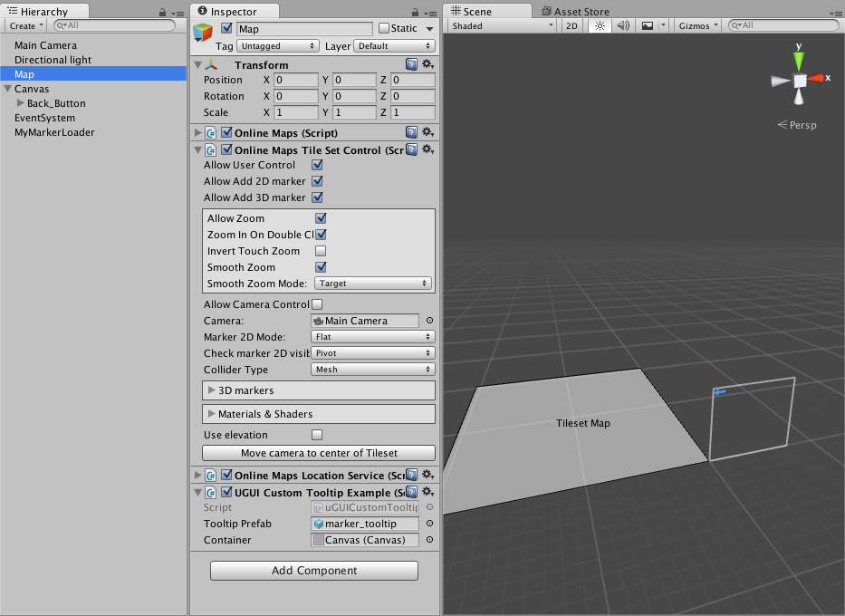
Task: Open the Create menu in Hierarchy
Action: 26,26
